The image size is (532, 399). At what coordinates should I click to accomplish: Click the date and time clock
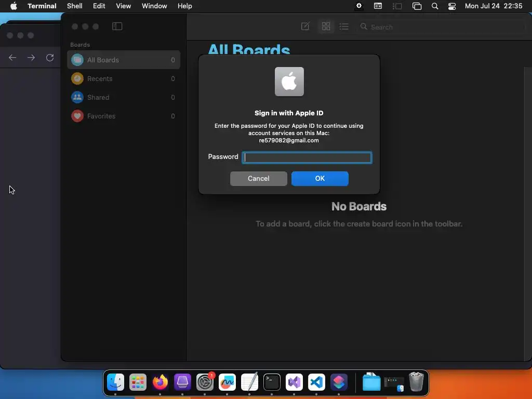(494, 6)
